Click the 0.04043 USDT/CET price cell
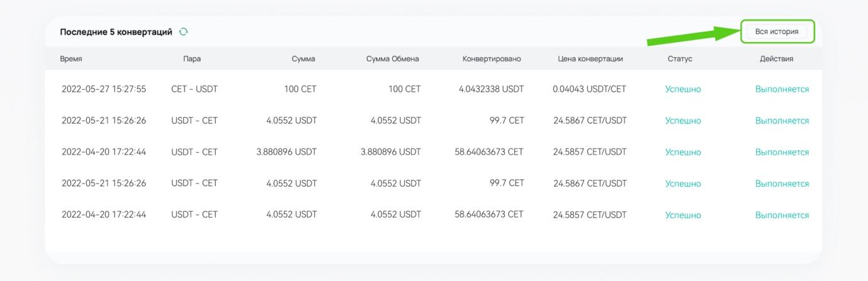This screenshot has width=868, height=281. coord(590,89)
